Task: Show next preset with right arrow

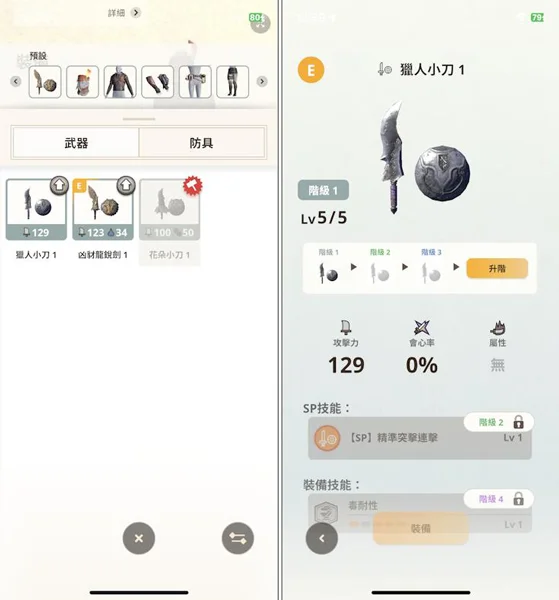Action: coord(262,82)
